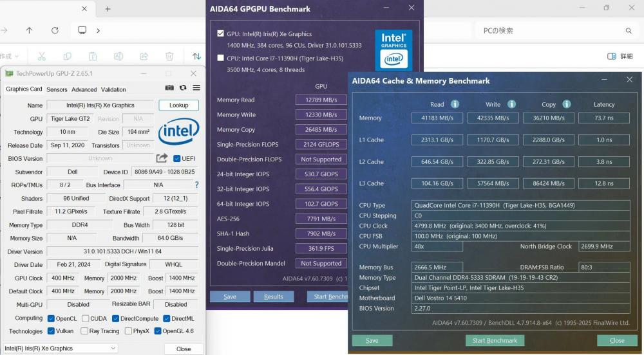This screenshot has height=355, width=644.
Task: Click the Explorer search magnifier icon
Action: coord(629,31)
